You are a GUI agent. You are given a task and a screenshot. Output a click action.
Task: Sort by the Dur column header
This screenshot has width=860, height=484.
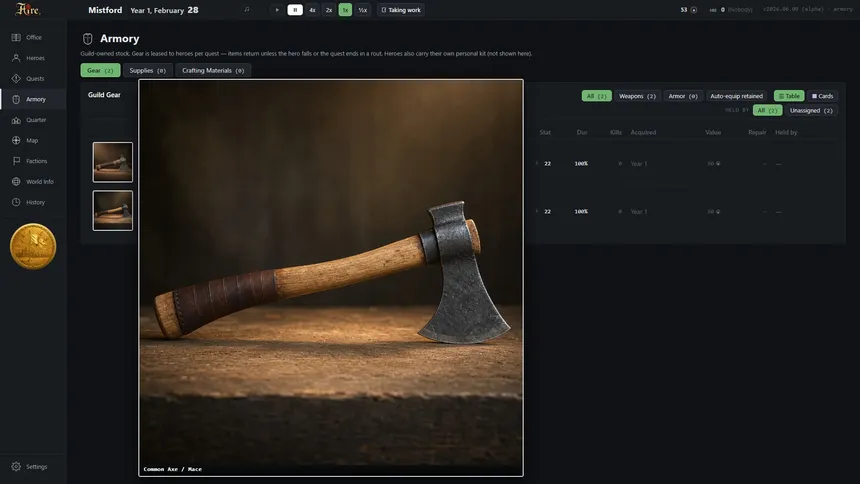[582, 132]
